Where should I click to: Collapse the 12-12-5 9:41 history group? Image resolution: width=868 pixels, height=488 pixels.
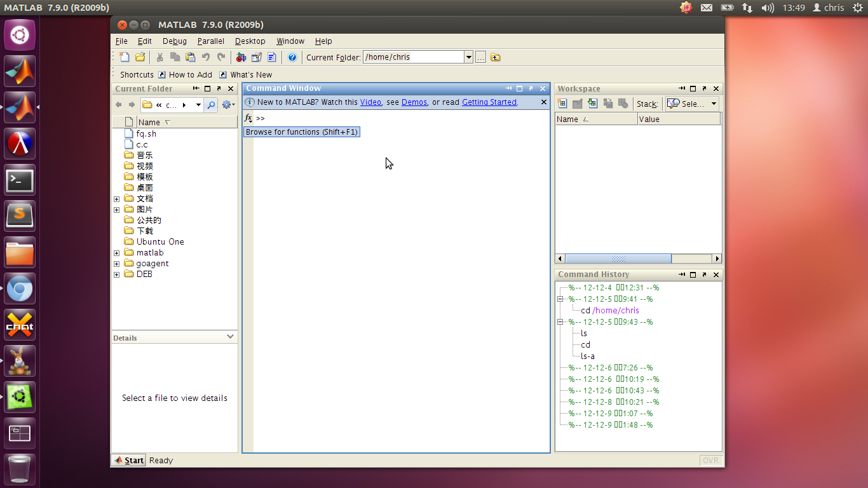click(x=560, y=299)
